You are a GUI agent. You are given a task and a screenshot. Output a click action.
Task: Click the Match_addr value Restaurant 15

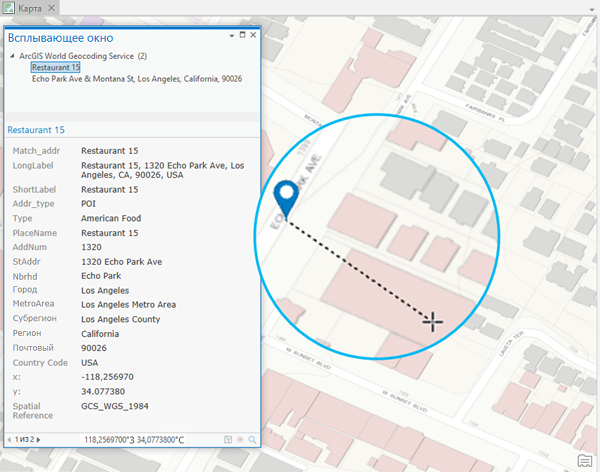click(x=109, y=151)
